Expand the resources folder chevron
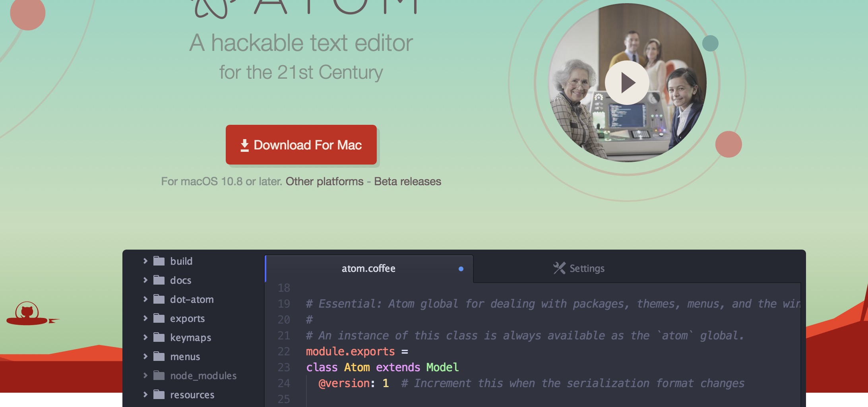Image resolution: width=868 pixels, height=407 pixels. pos(145,394)
